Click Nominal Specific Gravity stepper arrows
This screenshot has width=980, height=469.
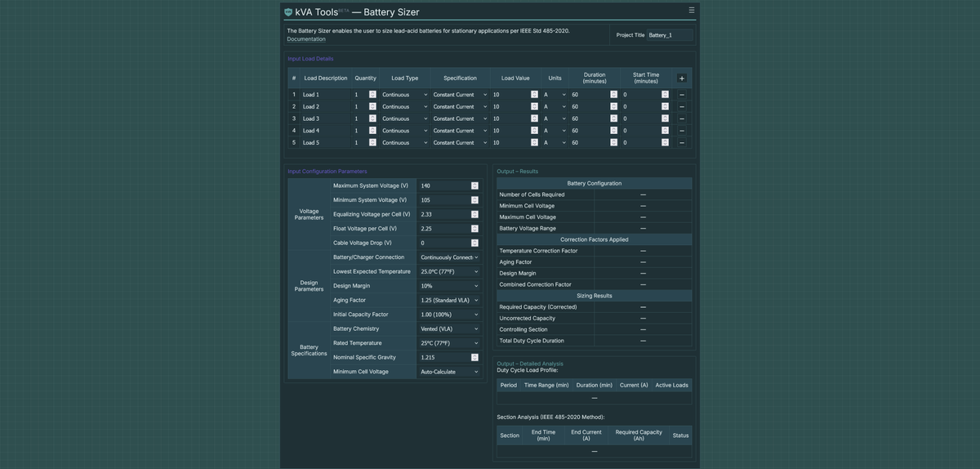[x=474, y=357]
